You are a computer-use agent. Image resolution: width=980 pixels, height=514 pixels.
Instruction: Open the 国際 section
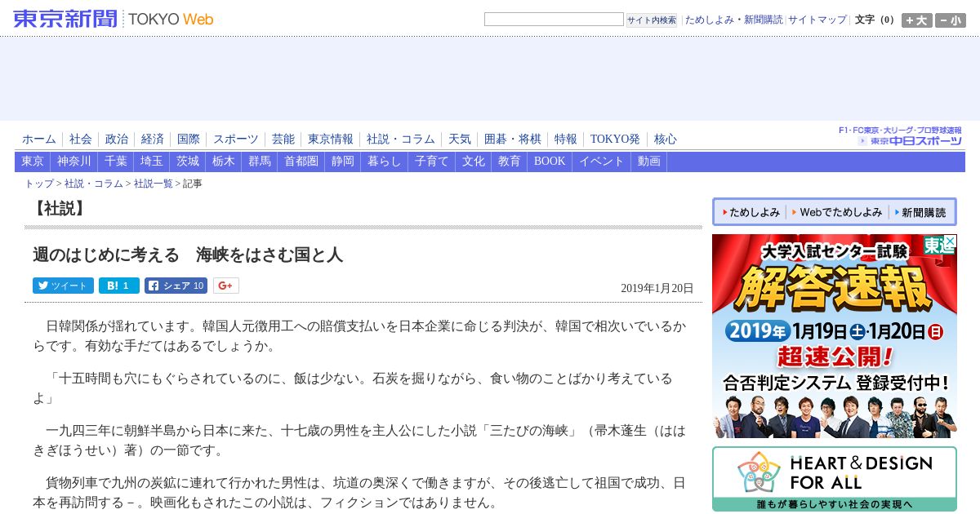[x=189, y=140]
